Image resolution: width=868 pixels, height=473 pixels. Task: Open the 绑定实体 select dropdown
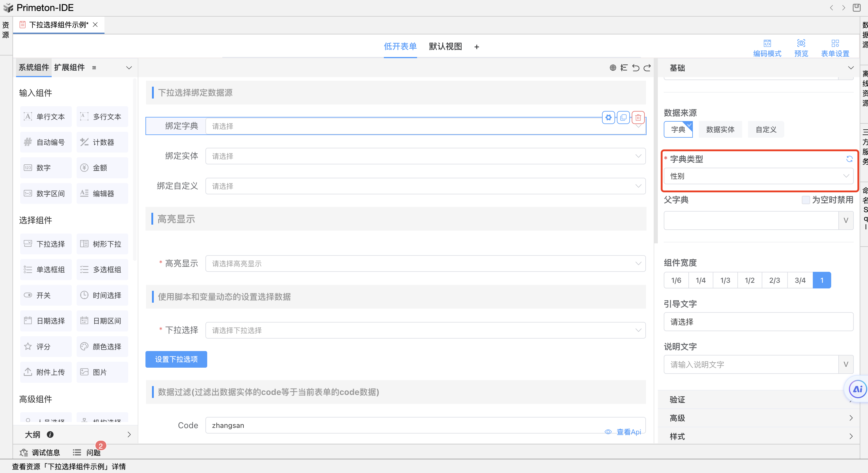425,156
